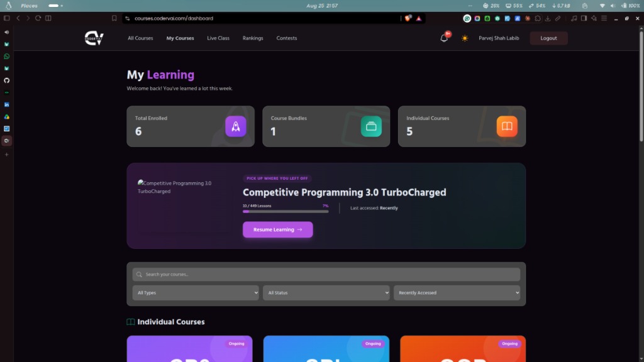
Task: Open the purple Ongoing course card
Action: 189,349
